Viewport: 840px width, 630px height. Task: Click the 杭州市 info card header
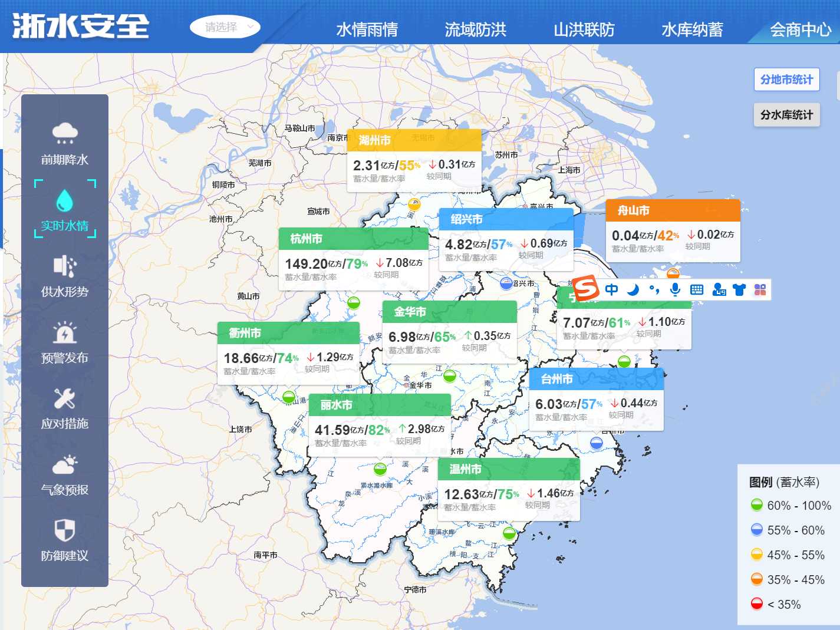coord(353,239)
